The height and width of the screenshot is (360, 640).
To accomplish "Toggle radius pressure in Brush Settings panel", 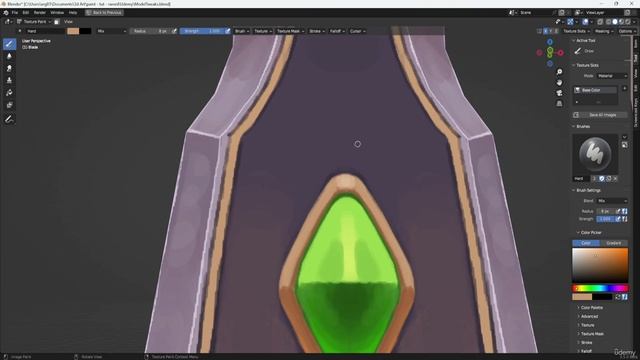I will tap(618, 211).
